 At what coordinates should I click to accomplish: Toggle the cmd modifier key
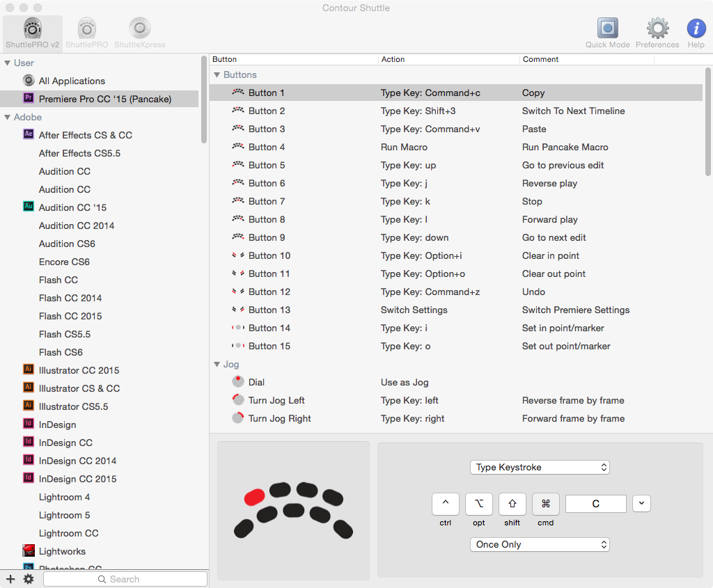(546, 504)
